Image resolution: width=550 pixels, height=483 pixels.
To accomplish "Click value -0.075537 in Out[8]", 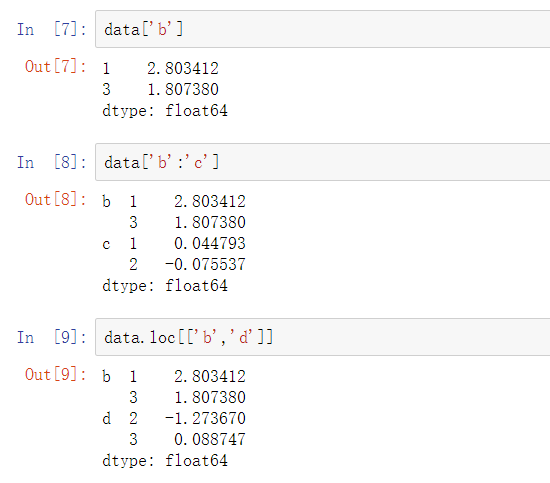I will pos(205,264).
